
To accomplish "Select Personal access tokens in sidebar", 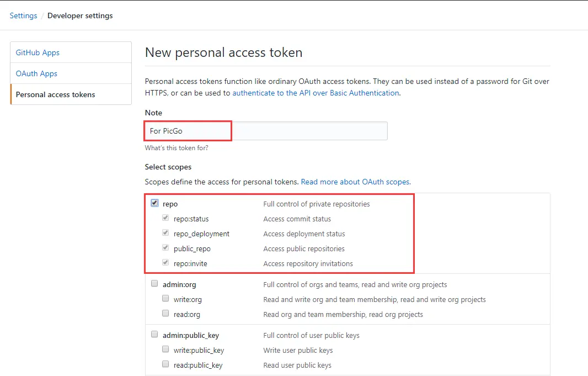I will click(x=55, y=94).
